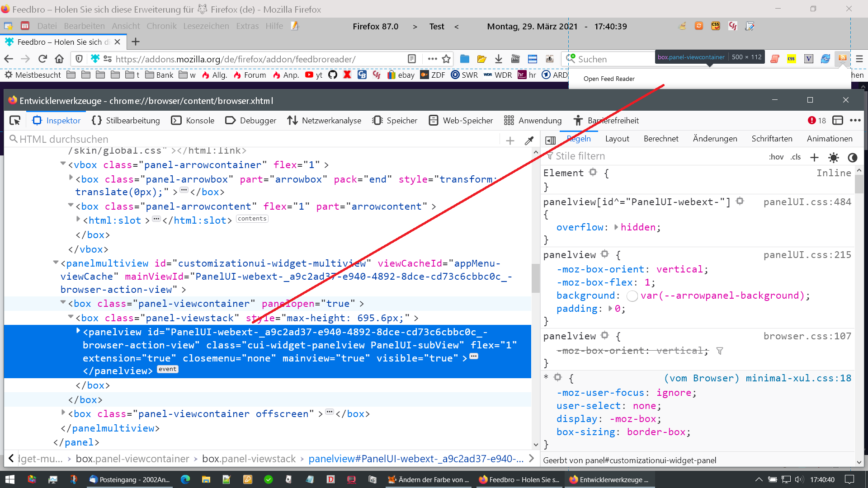This screenshot has width=868, height=488.
Task: Click the element picker icon
Action: coord(15,121)
